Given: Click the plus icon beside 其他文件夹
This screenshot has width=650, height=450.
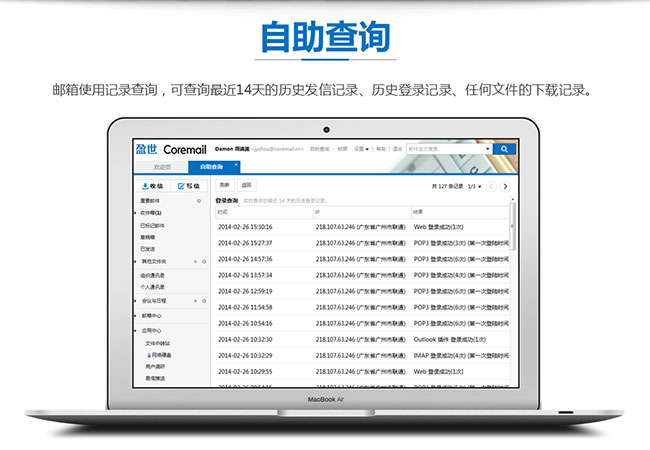Looking at the screenshot, I should 196,261.
